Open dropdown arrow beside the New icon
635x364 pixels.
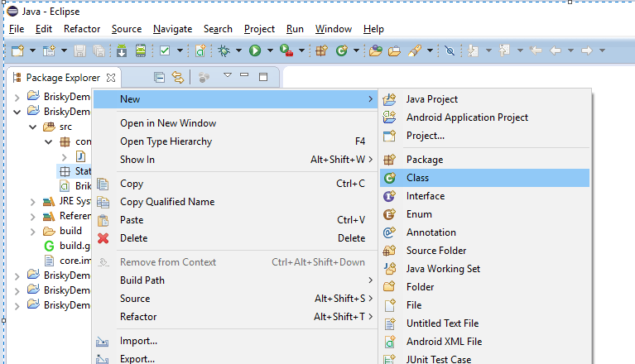33,51
